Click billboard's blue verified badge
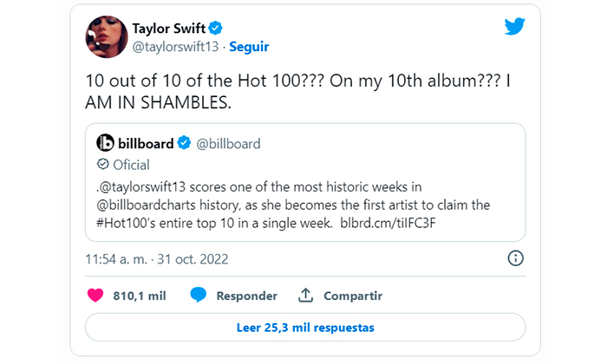Screen dimensions: 607x364 point(184,143)
